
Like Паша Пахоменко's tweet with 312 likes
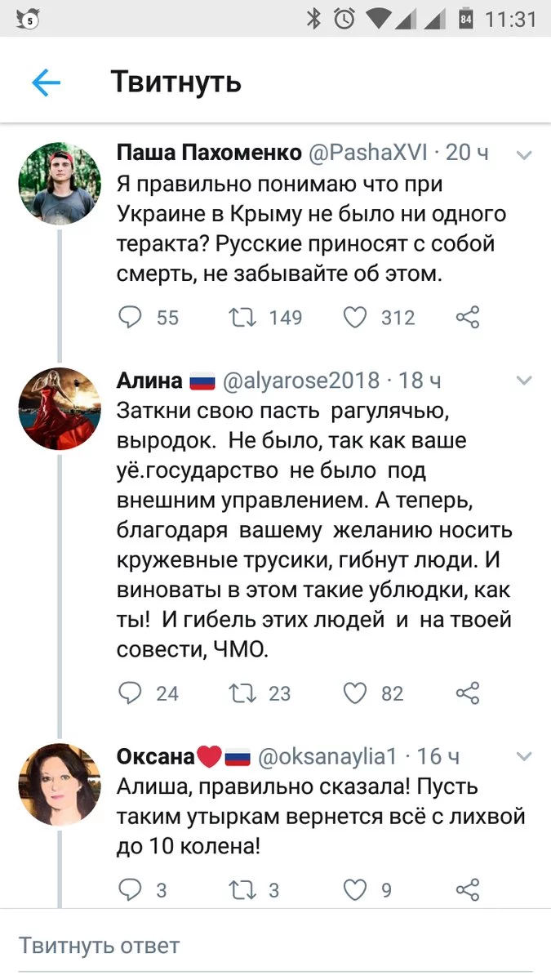354,318
